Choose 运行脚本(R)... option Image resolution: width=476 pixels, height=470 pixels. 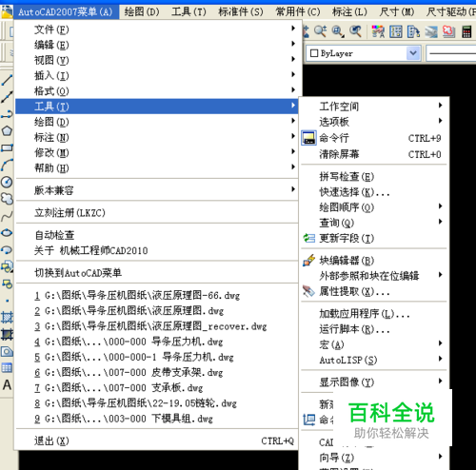(374, 329)
